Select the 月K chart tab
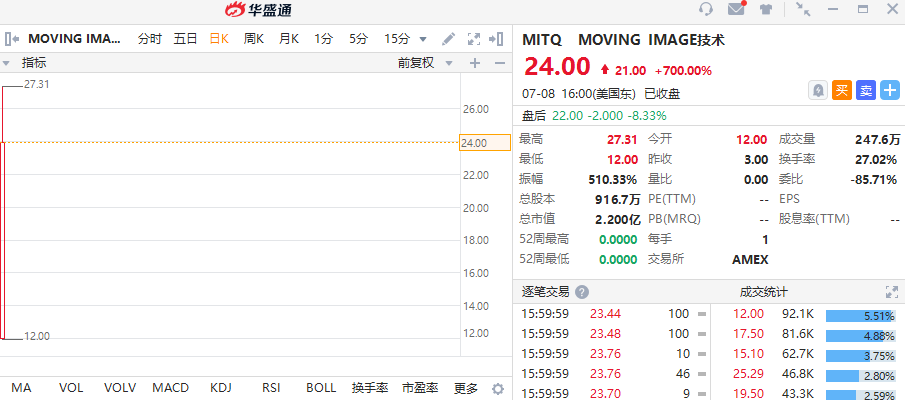905x400 pixels. point(289,39)
